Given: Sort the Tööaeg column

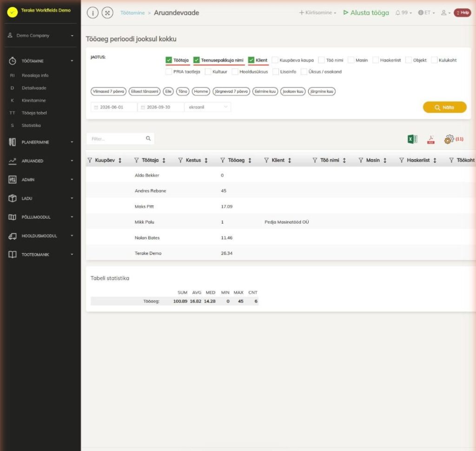Looking at the screenshot, I should tap(250, 160).
